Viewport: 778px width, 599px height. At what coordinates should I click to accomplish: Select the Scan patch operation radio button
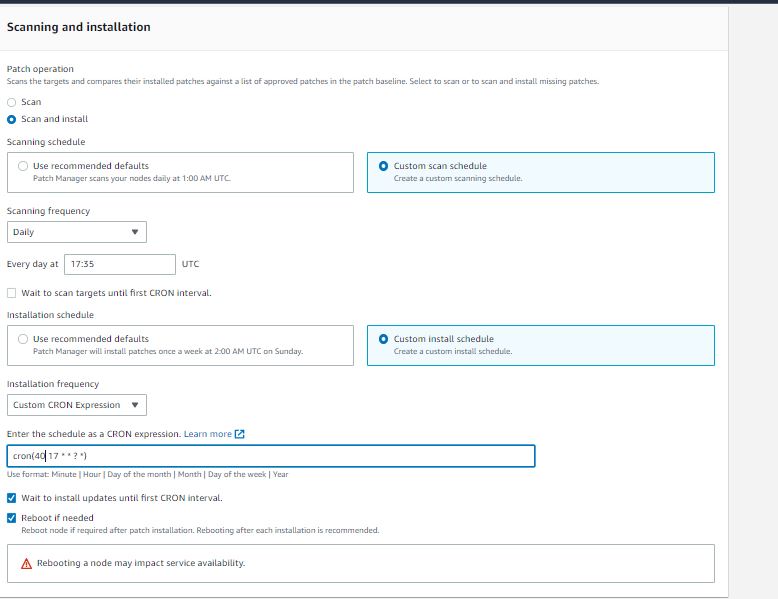click(x=11, y=102)
